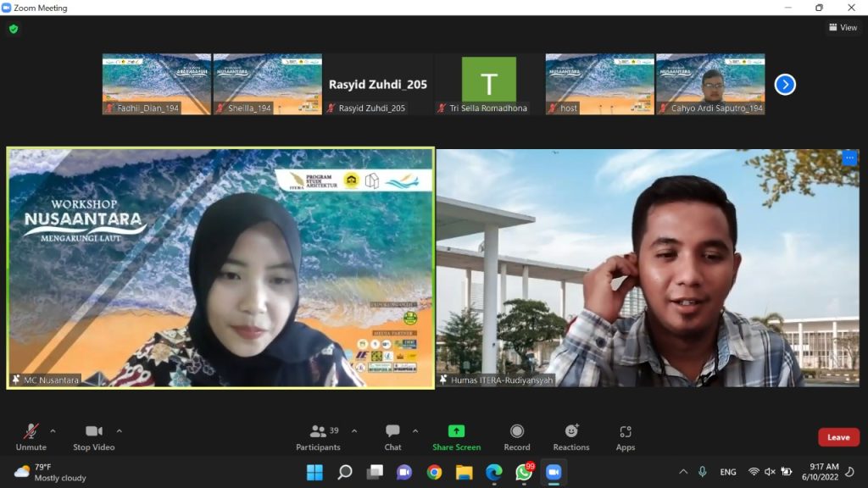The image size is (868, 488).
Task: Open WhatsApp from the taskbar
Action: click(x=524, y=473)
